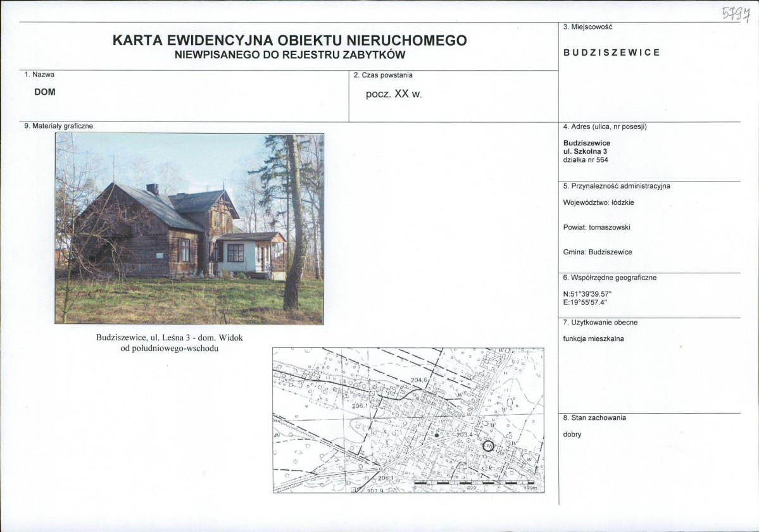Click the longitude 'E:19°55'57.4"'
Viewport: 759px width, 532px height.
585,303
